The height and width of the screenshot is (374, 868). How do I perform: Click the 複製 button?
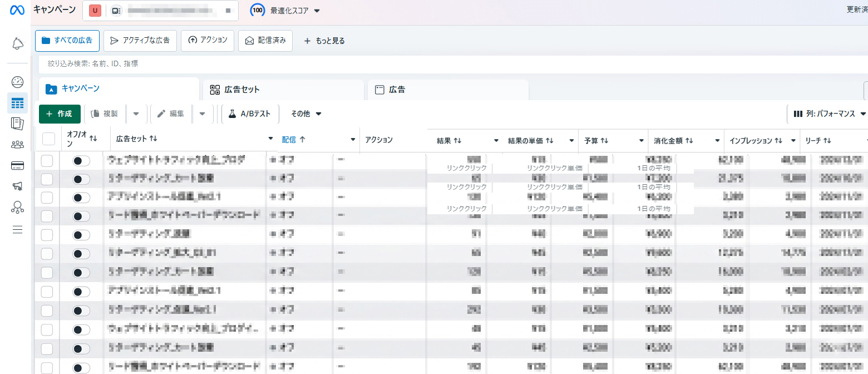tap(105, 114)
